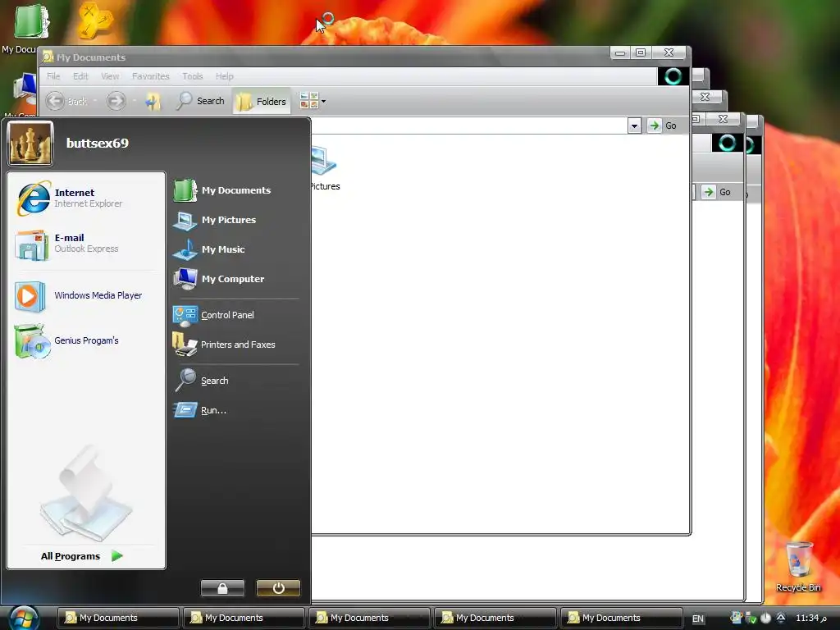This screenshot has height=630, width=840.
Task: Switch to third My Documents taskbar button
Action: [369, 618]
